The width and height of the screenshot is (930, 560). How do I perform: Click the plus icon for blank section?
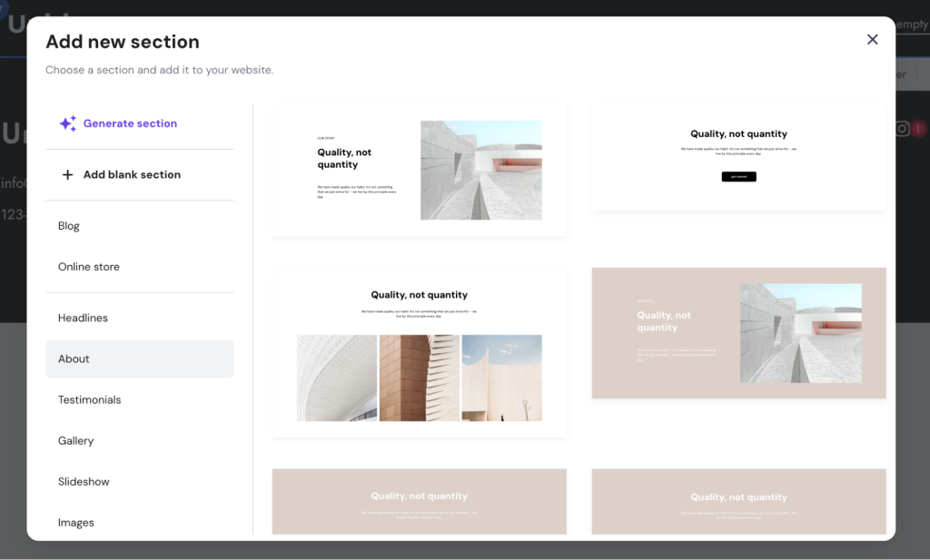pos(67,174)
